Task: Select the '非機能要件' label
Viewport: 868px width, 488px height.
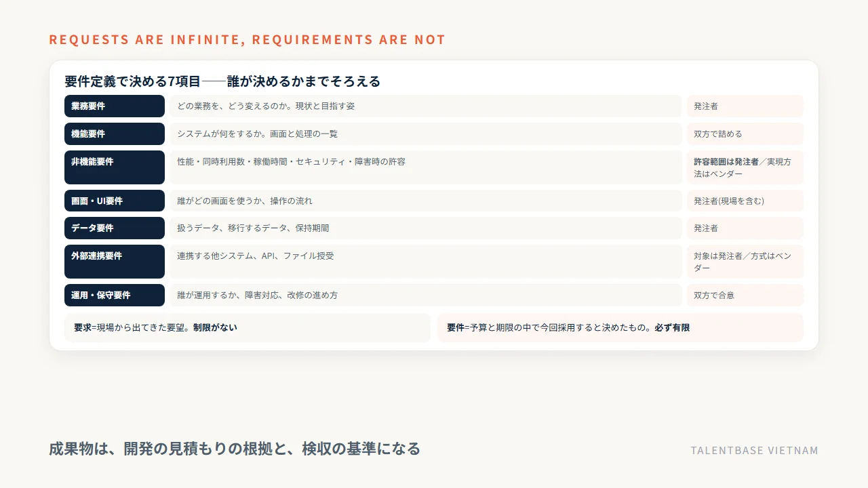Action: coord(115,167)
